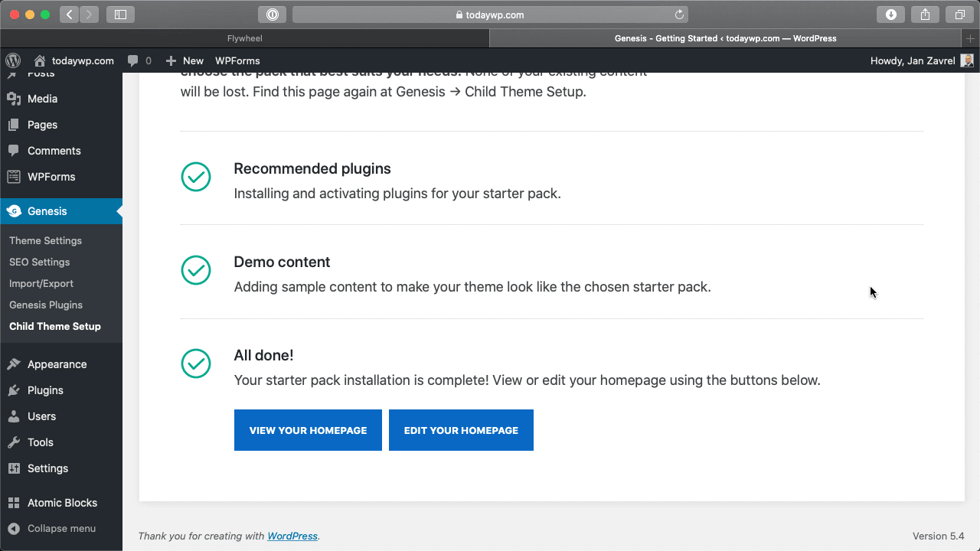
Task: Click the Comments sidebar icon
Action: coord(14,151)
